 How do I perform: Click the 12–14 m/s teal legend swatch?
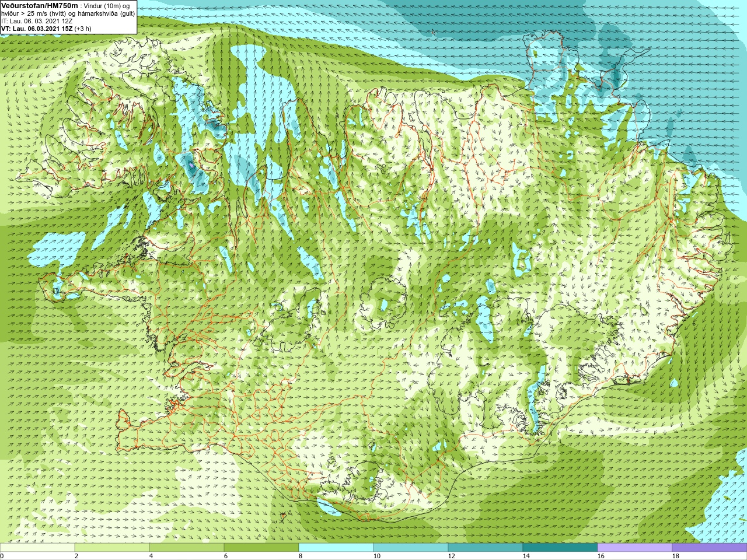pyautogui.click(x=486, y=548)
